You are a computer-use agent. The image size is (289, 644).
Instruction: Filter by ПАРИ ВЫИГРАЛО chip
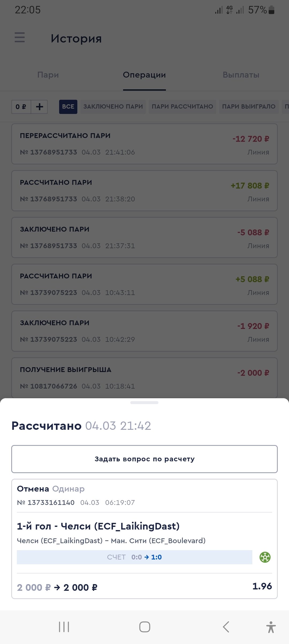tap(249, 107)
